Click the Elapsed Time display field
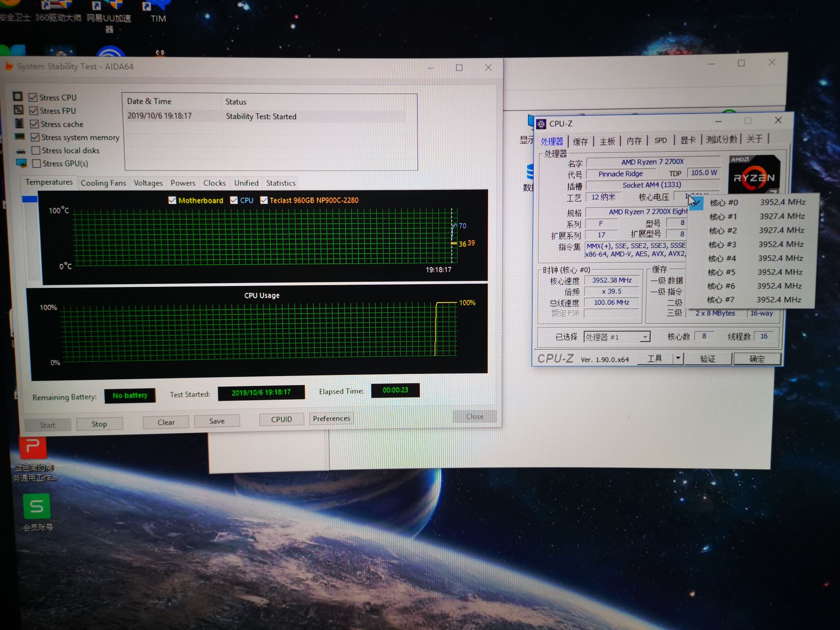The height and width of the screenshot is (630, 840). point(395,390)
